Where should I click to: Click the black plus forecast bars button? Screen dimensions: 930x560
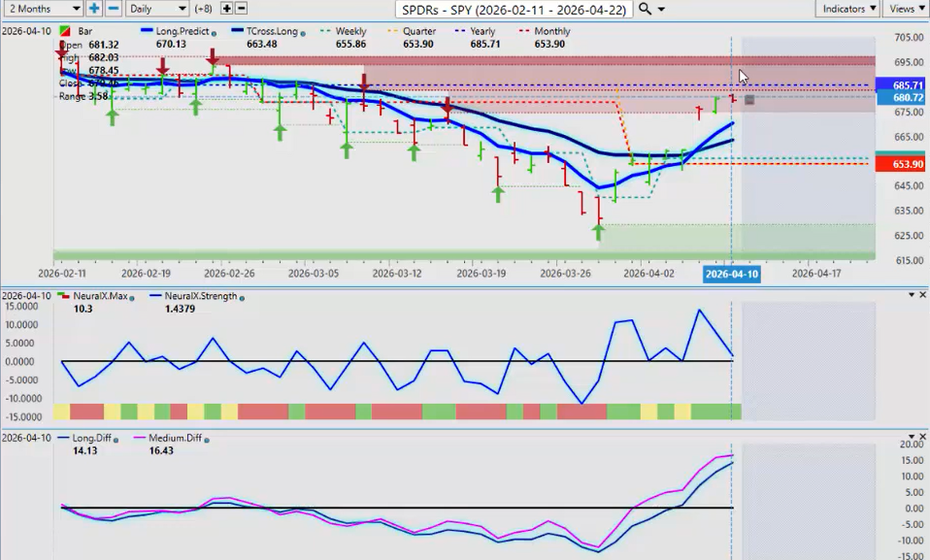coord(227,9)
